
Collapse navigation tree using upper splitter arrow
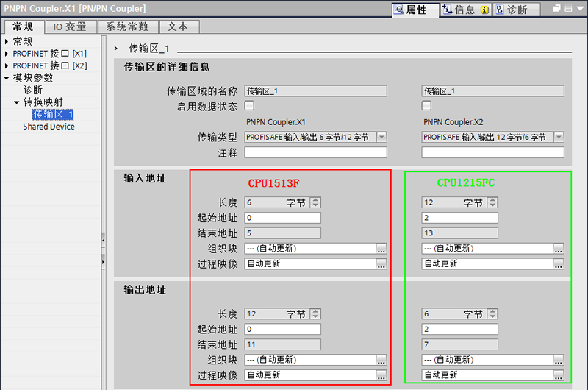click(x=103, y=240)
